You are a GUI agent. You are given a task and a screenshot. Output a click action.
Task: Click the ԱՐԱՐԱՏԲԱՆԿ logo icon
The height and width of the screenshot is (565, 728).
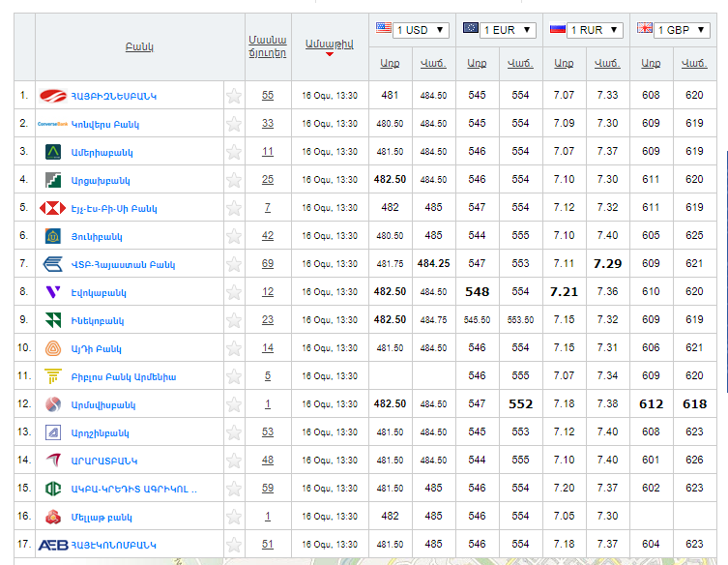click(x=53, y=460)
